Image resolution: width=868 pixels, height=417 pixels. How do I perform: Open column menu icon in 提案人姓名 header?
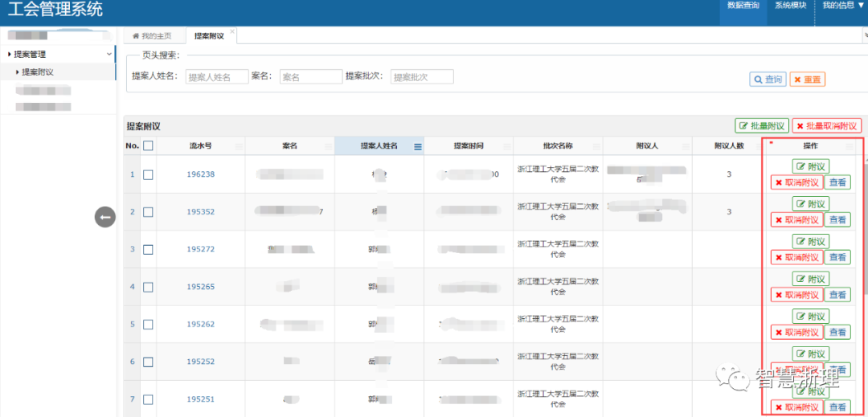(418, 146)
